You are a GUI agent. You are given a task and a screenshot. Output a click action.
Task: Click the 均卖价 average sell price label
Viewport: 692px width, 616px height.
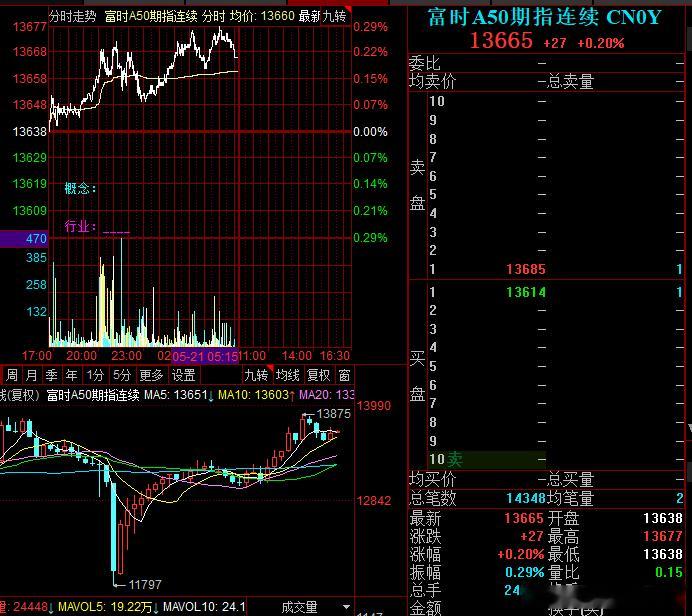432,82
